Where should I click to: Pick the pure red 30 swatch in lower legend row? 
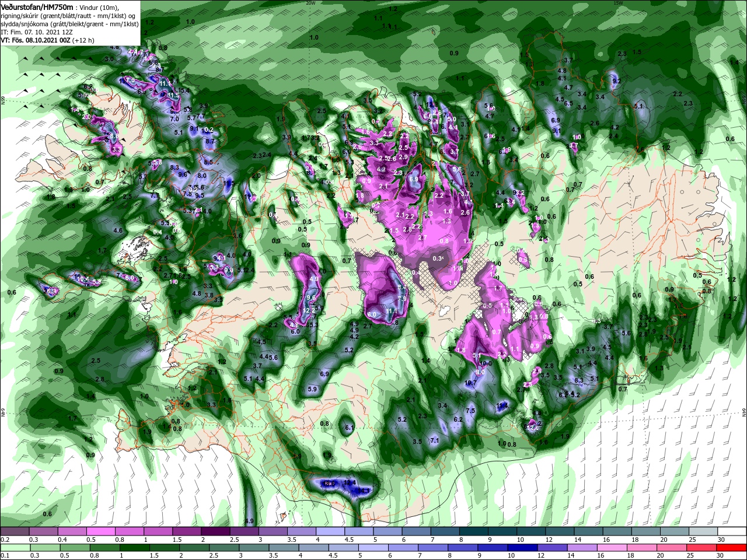[732, 547]
